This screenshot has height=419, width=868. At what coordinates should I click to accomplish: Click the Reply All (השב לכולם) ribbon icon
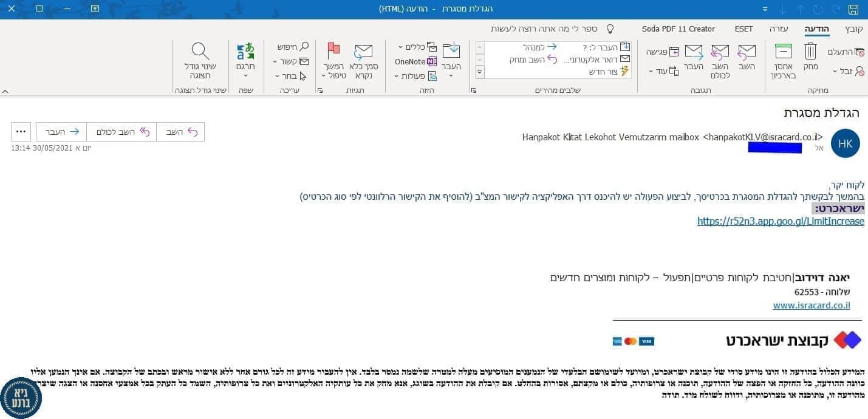coord(720,60)
